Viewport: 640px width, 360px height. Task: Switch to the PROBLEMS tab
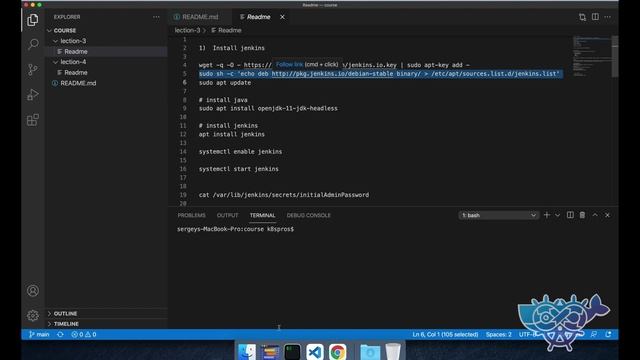click(x=191, y=215)
